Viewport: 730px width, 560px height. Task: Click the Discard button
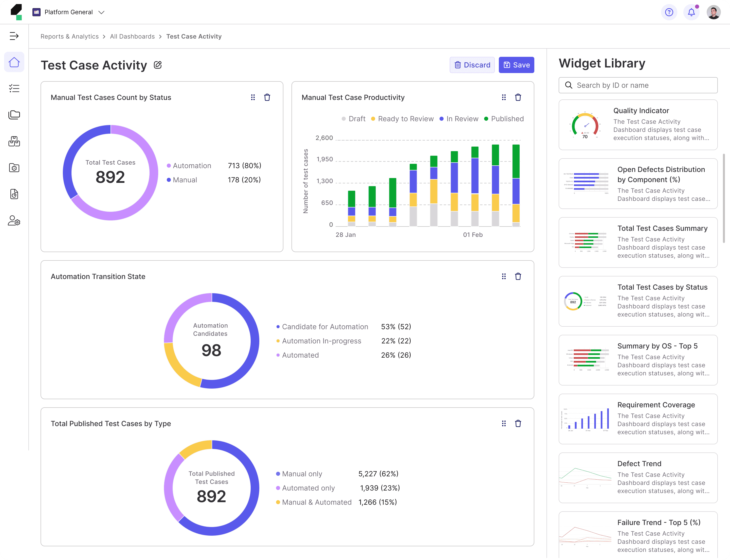click(472, 65)
